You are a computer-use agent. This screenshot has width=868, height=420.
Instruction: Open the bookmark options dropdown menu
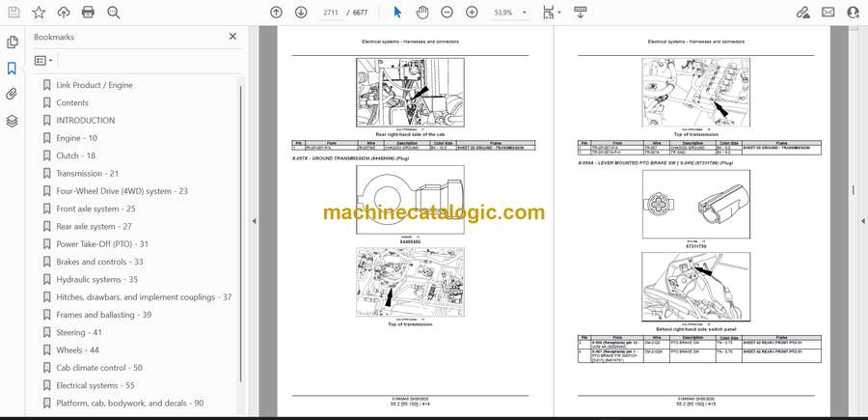pyautogui.click(x=43, y=61)
